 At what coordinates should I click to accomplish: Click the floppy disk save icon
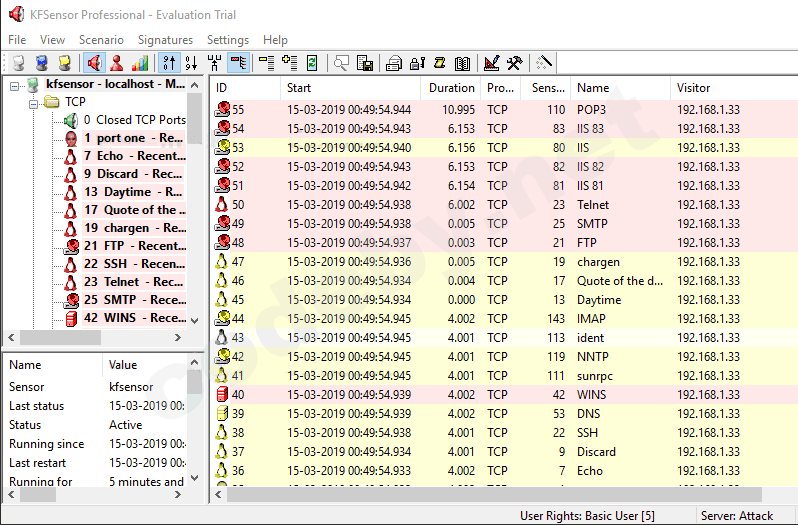point(365,63)
